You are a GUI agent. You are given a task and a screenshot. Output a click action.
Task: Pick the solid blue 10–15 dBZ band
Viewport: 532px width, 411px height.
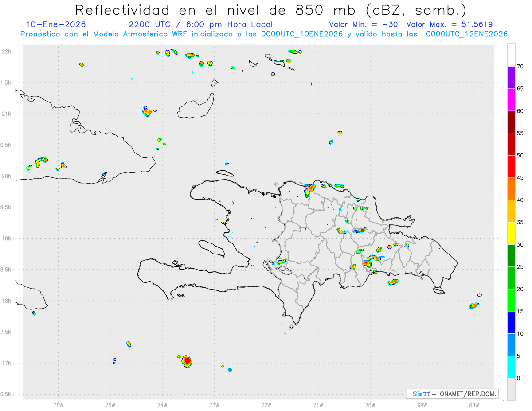click(511, 322)
